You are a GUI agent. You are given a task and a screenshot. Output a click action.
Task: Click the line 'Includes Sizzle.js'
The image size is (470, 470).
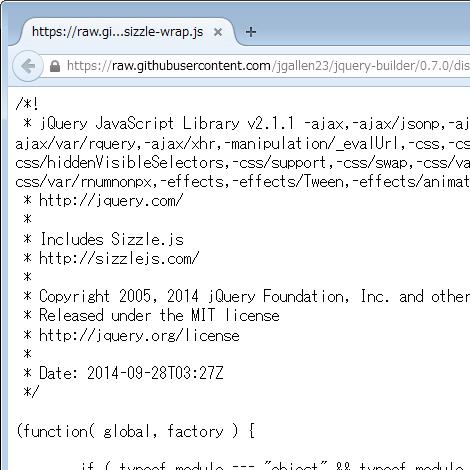(x=104, y=239)
